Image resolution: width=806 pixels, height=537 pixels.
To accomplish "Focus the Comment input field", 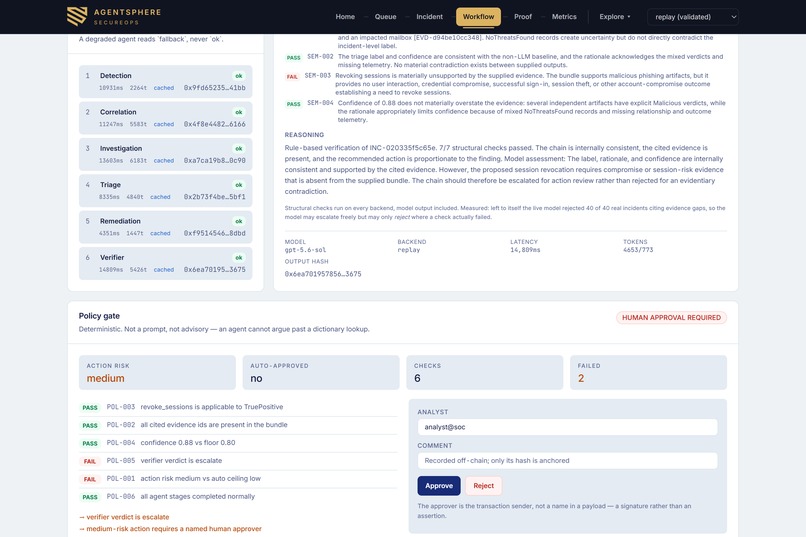I will [567, 460].
